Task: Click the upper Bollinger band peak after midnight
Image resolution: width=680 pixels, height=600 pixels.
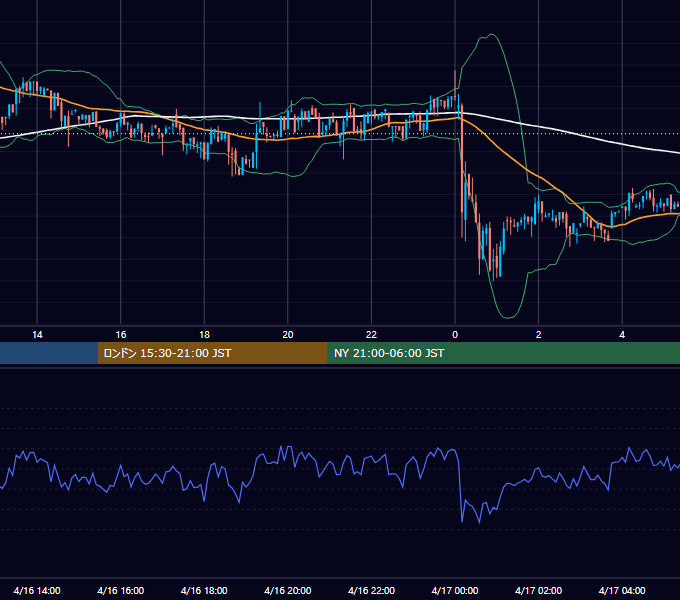Action: 491,34
